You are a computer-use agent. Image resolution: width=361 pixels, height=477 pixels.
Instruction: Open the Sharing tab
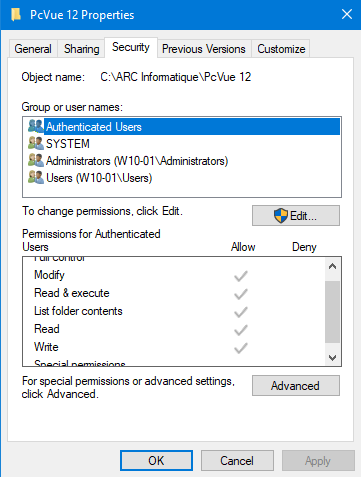pos(81,49)
